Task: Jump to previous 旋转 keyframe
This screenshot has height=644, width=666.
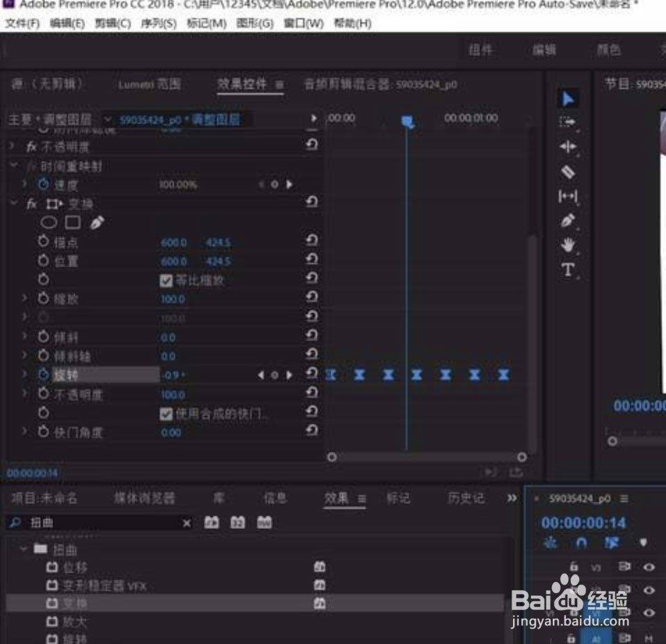Action: [x=261, y=375]
